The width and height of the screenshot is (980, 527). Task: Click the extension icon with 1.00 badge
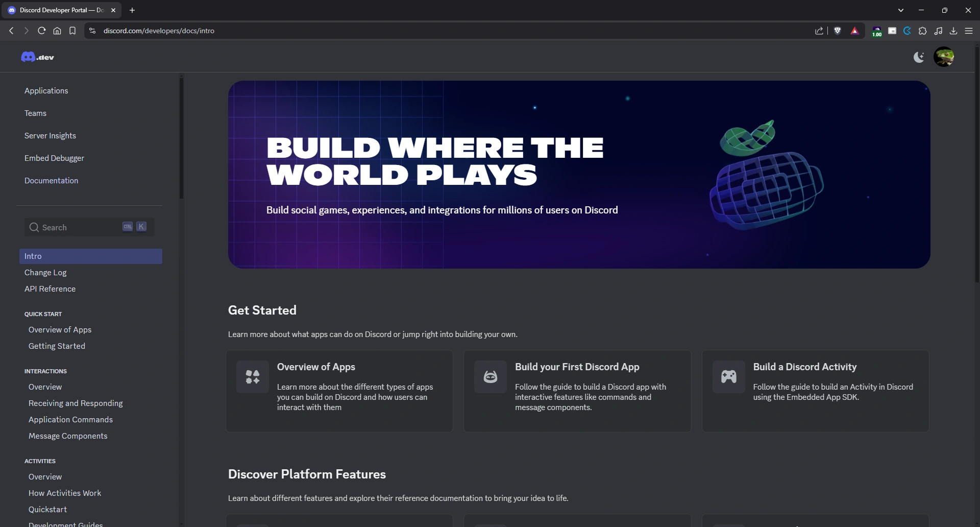click(x=877, y=32)
